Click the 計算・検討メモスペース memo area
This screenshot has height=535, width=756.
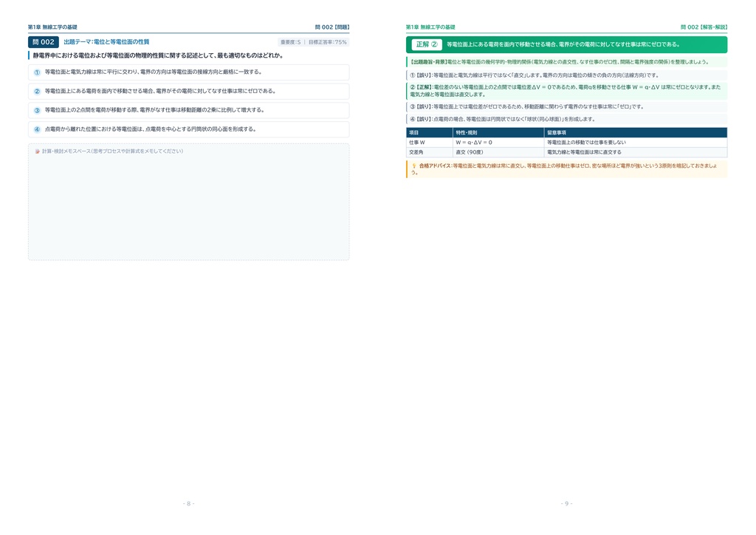[188, 202]
